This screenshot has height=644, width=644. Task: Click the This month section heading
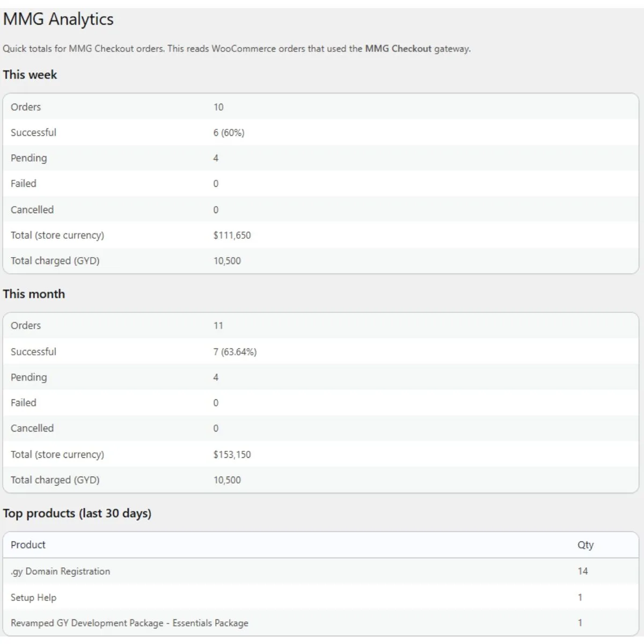pyautogui.click(x=34, y=294)
